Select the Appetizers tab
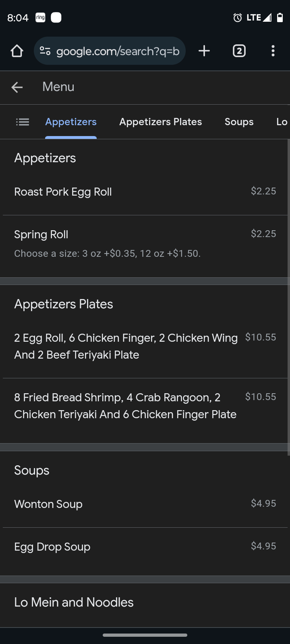Image resolution: width=290 pixels, height=644 pixels. click(71, 122)
